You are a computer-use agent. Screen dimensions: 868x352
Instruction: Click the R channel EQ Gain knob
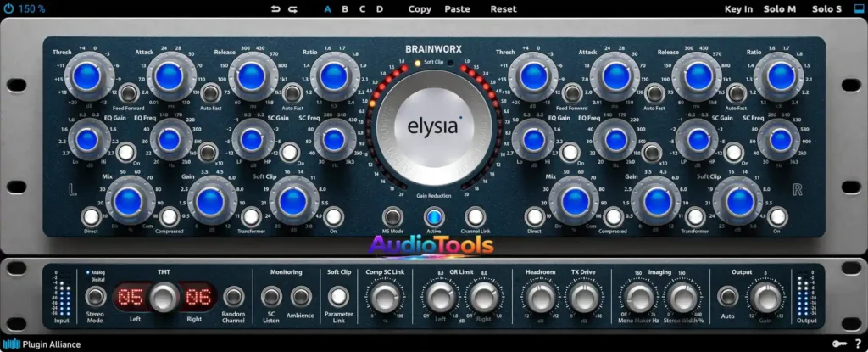(534, 140)
